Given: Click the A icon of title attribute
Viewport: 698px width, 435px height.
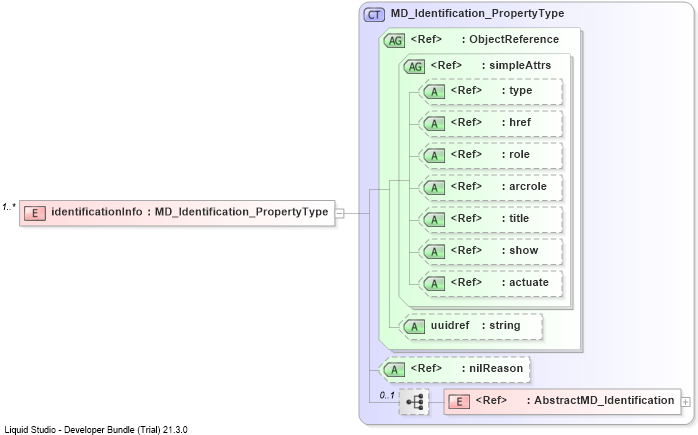Looking at the screenshot, I should (434, 220).
